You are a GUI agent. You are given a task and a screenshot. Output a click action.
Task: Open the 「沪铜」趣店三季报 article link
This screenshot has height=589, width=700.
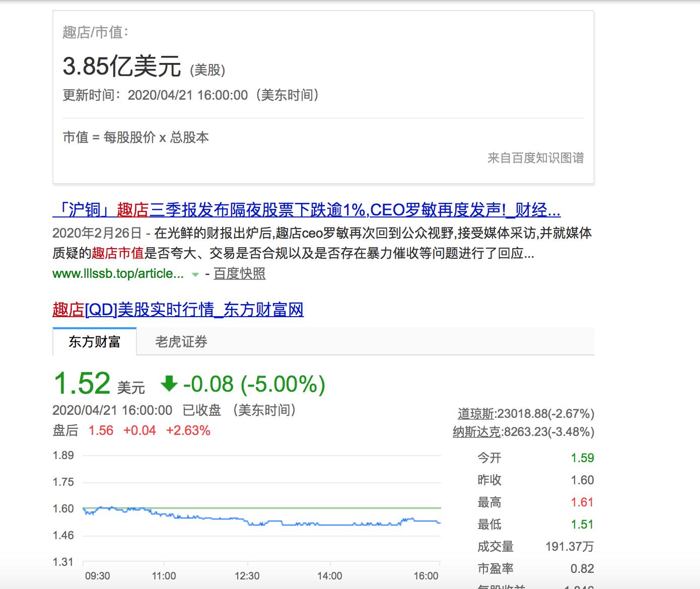[306, 210]
